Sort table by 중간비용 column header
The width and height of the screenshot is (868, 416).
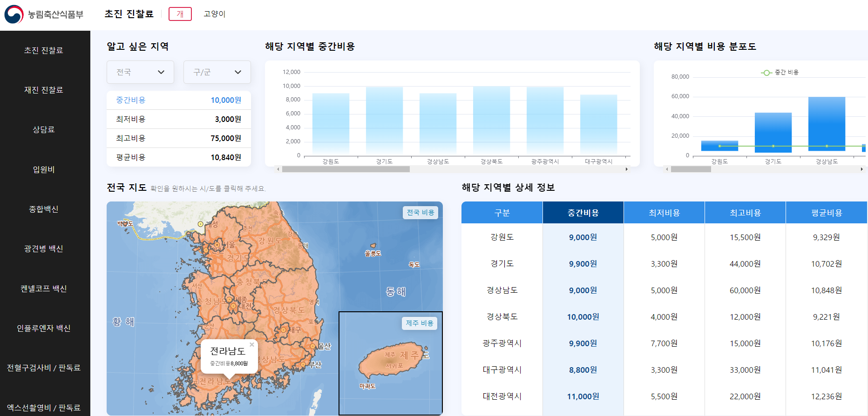click(x=583, y=213)
